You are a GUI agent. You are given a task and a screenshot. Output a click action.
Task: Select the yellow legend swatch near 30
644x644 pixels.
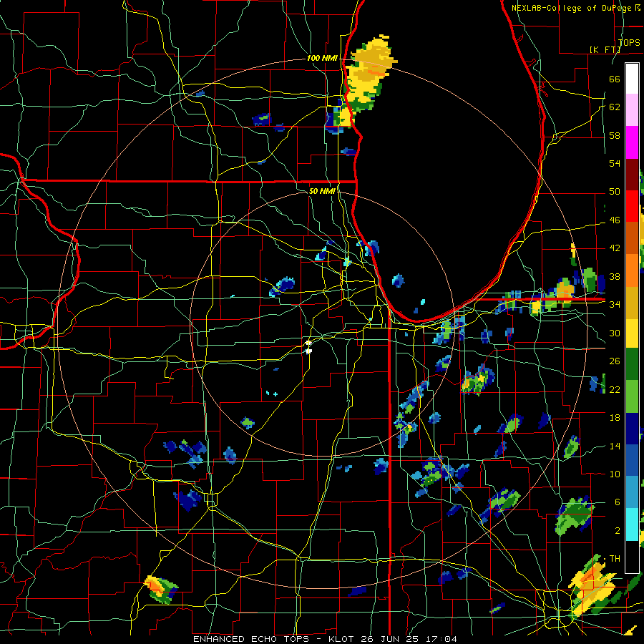click(632, 333)
